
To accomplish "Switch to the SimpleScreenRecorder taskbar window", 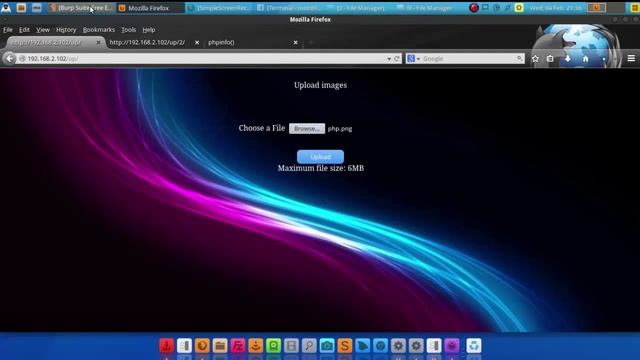I will click(220, 8).
